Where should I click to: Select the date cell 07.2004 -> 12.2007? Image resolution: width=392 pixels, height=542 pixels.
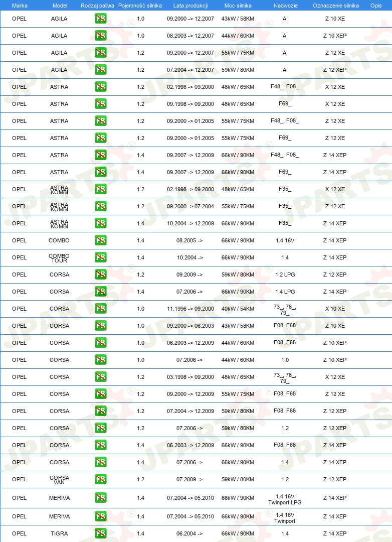tap(190, 70)
